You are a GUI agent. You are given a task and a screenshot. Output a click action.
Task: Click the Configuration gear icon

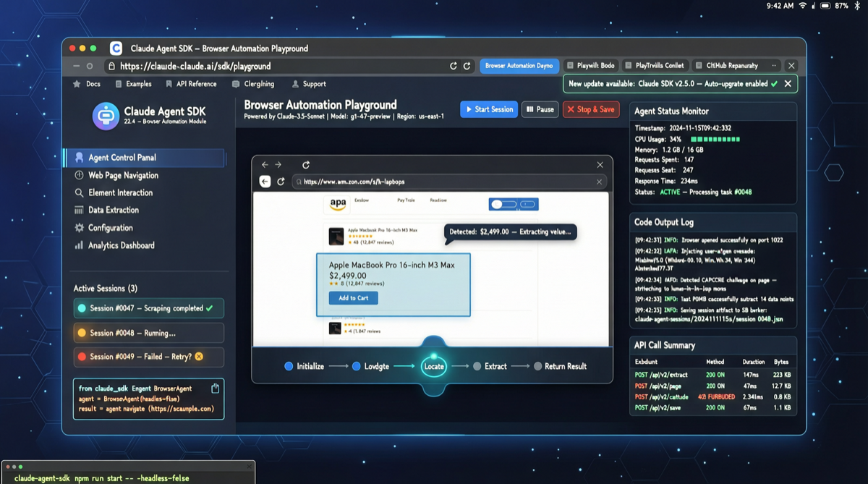pyautogui.click(x=79, y=228)
